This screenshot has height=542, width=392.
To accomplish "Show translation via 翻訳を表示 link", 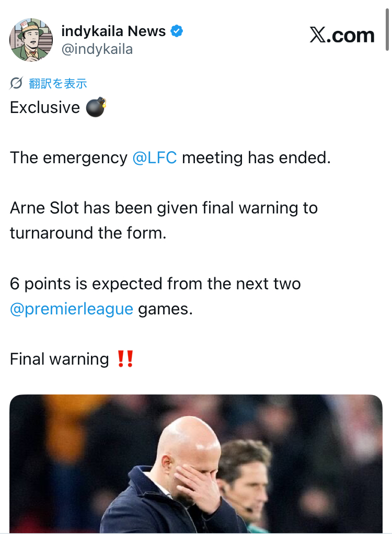I will coord(58,83).
